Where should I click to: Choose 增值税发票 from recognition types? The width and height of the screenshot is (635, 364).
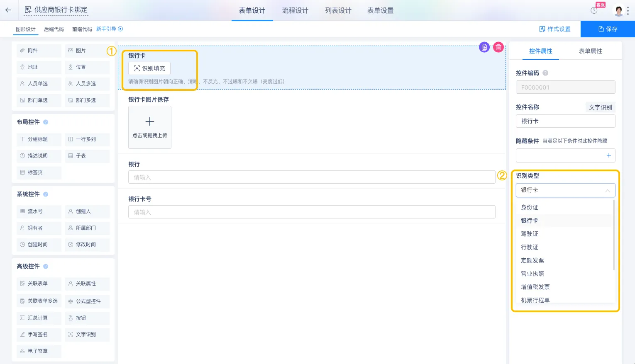pos(564,287)
